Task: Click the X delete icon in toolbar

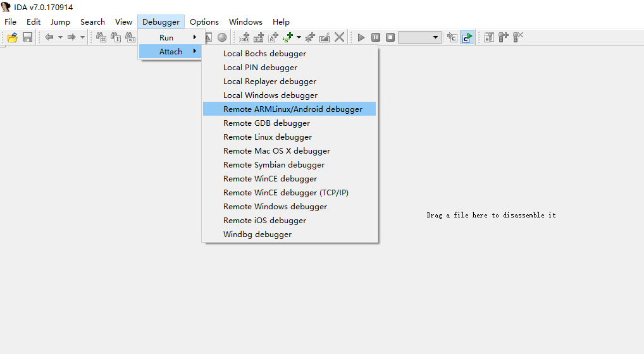Action: coord(339,37)
